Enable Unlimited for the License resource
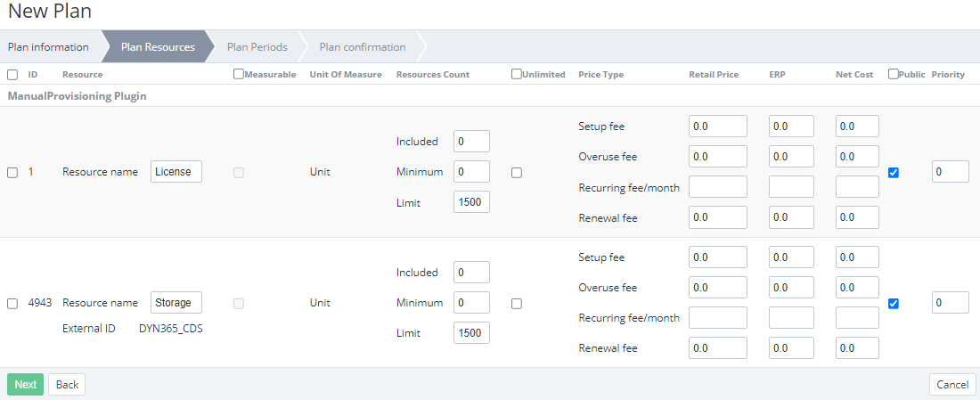The image size is (980, 400). (517, 173)
